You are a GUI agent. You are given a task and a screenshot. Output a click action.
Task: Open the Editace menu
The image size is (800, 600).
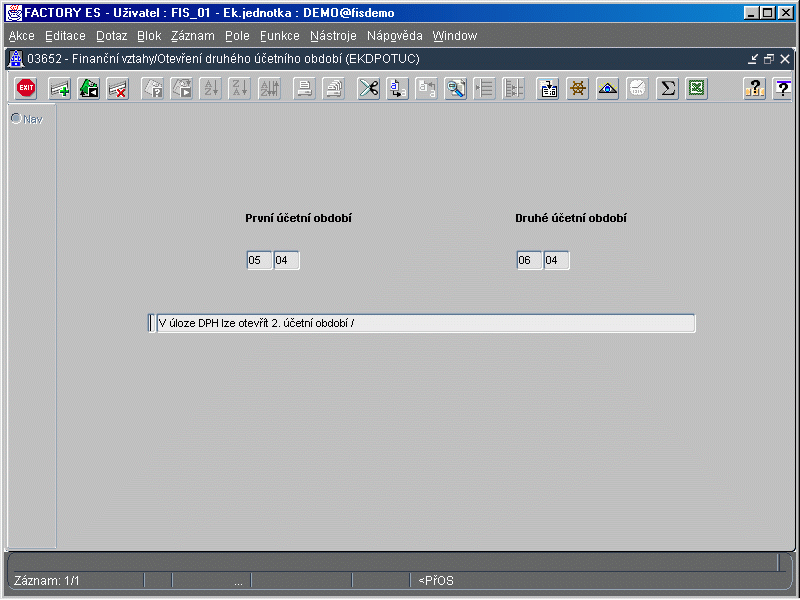[x=65, y=36]
